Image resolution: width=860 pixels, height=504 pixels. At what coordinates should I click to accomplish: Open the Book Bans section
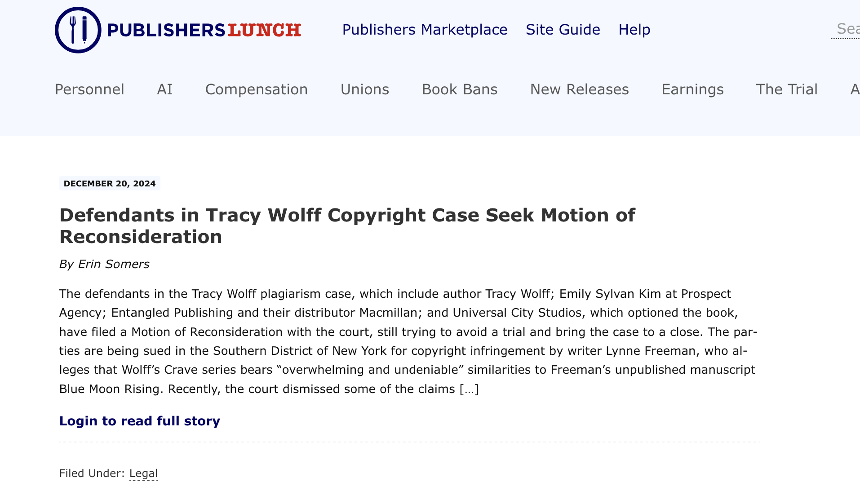click(x=459, y=89)
